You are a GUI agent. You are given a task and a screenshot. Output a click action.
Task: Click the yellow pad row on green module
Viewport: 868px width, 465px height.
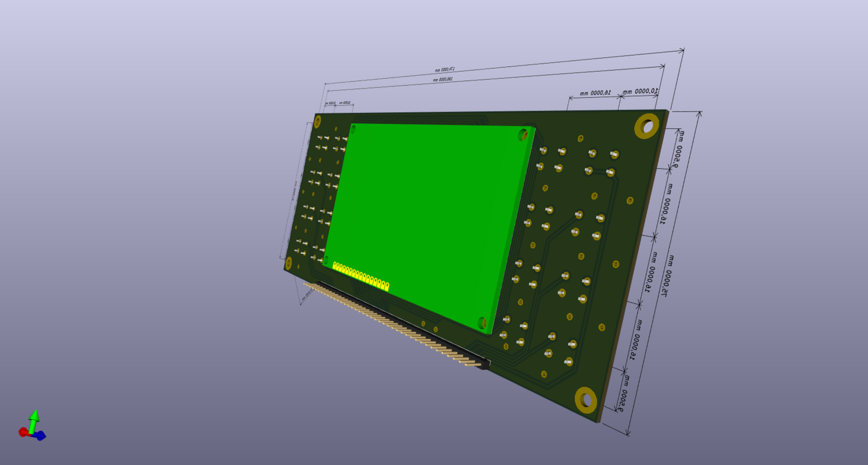coord(361,276)
